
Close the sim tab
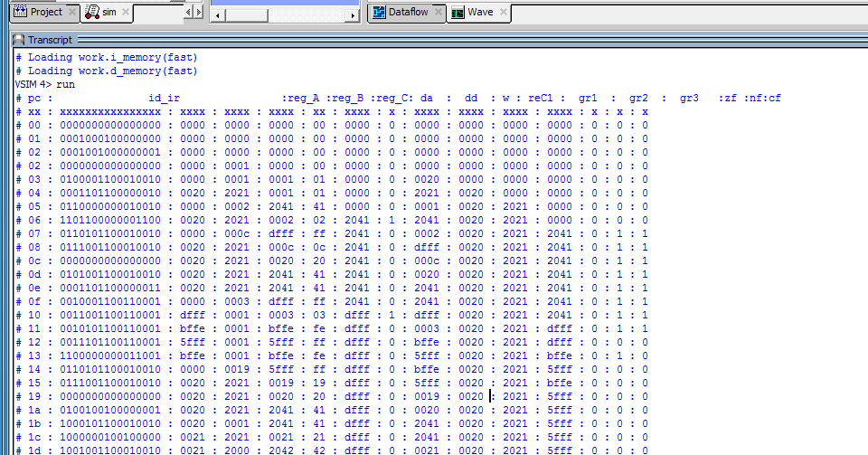tap(125, 13)
